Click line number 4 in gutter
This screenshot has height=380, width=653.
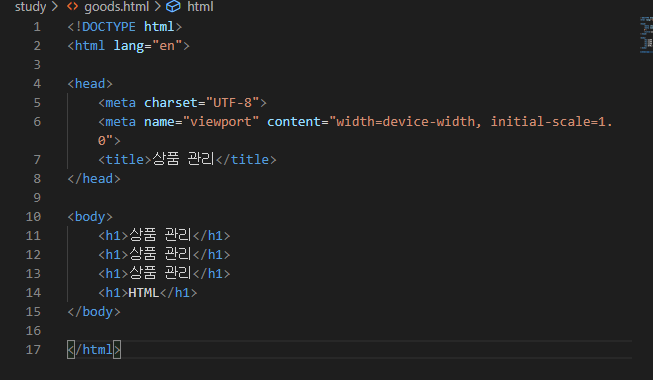[x=37, y=84]
